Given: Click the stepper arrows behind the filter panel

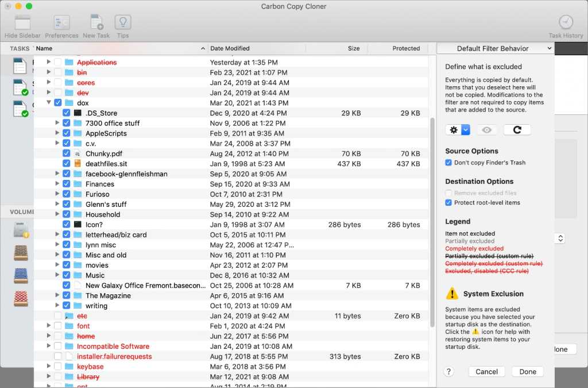Looking at the screenshot, I should tap(560, 239).
